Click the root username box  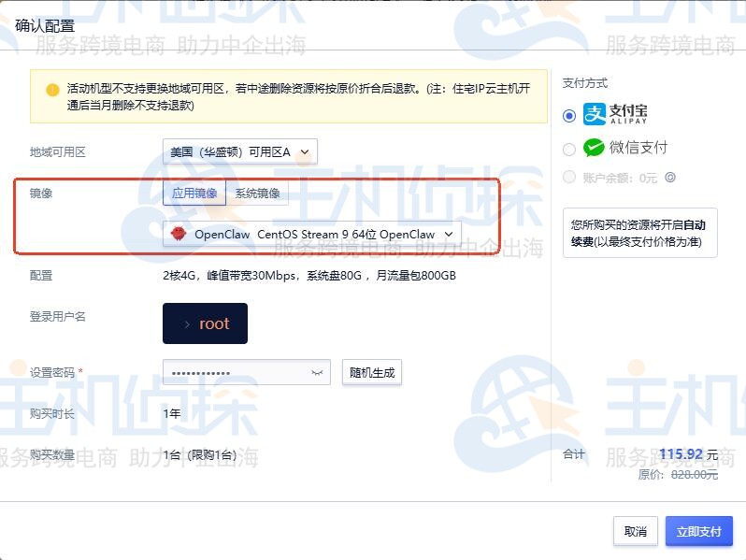[205, 323]
